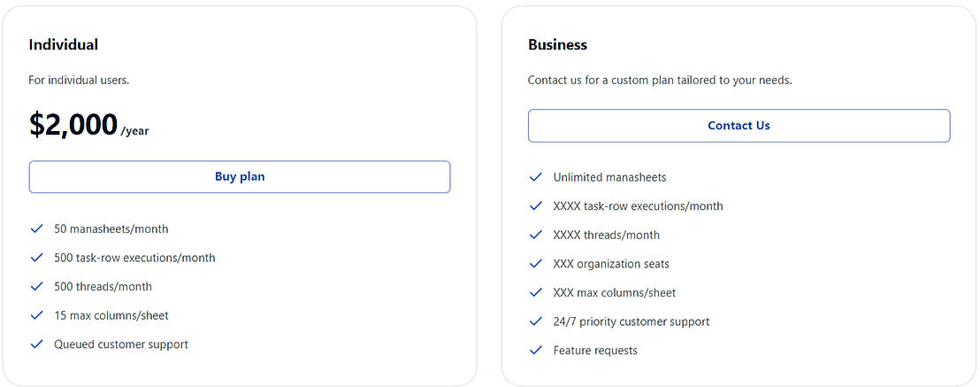Click checkmark beside 24/7 priority customer support
The image size is (980, 387).
(x=536, y=321)
